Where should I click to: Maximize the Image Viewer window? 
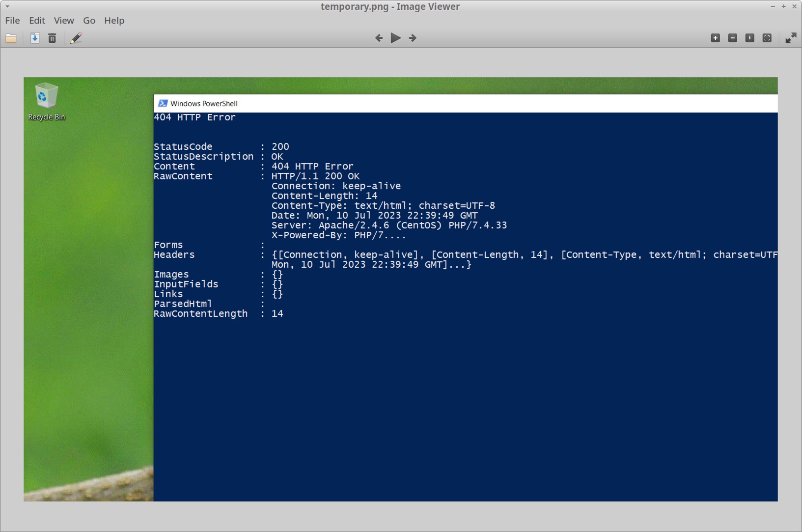point(783,6)
